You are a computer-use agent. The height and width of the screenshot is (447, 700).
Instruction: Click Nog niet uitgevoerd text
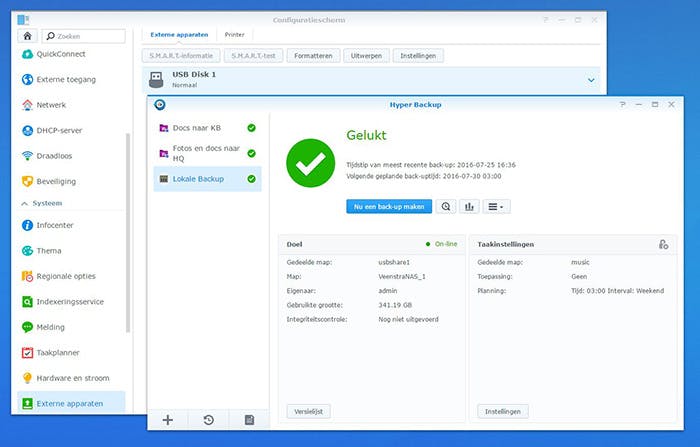coord(408,319)
